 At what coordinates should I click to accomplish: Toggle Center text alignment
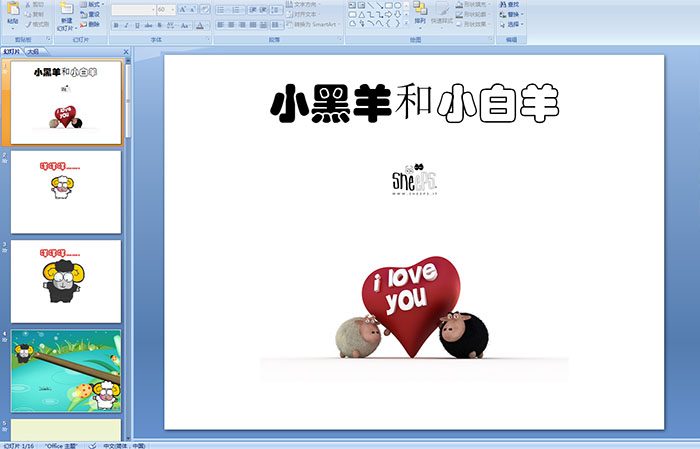(x=231, y=25)
